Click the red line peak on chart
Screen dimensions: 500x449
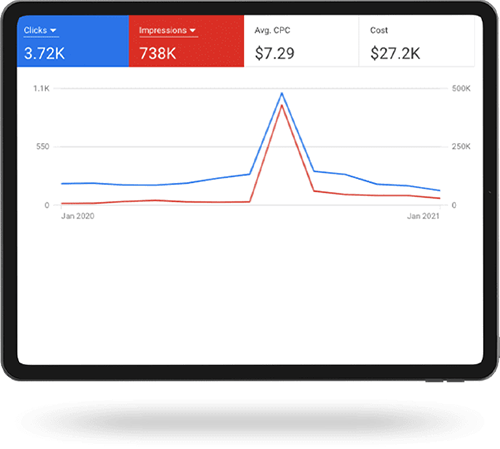tap(282, 106)
